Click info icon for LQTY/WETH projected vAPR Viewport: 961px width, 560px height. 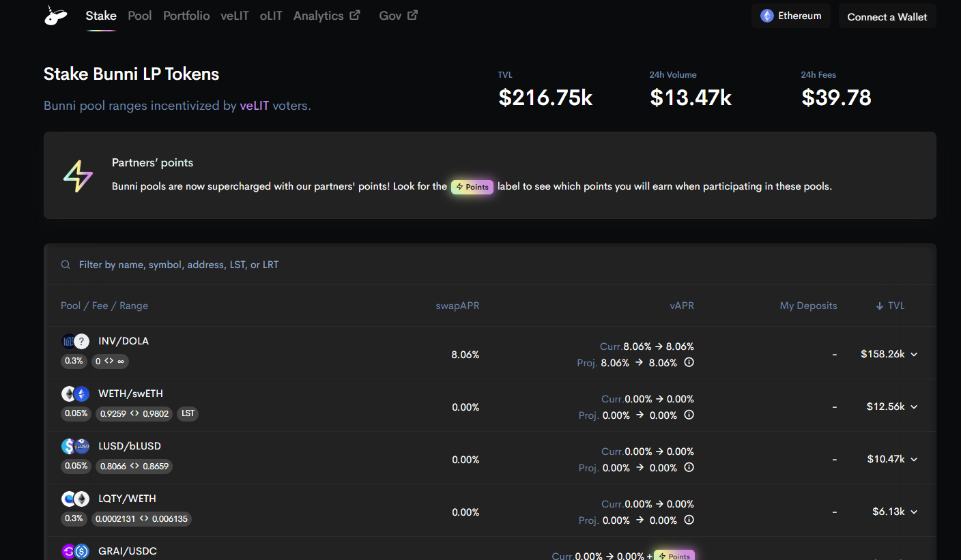[x=689, y=520]
